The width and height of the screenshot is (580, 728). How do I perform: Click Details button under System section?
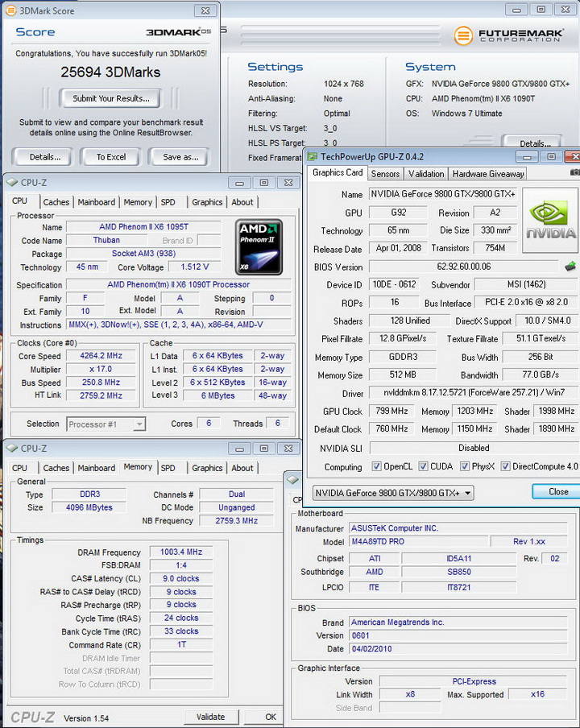(x=535, y=143)
